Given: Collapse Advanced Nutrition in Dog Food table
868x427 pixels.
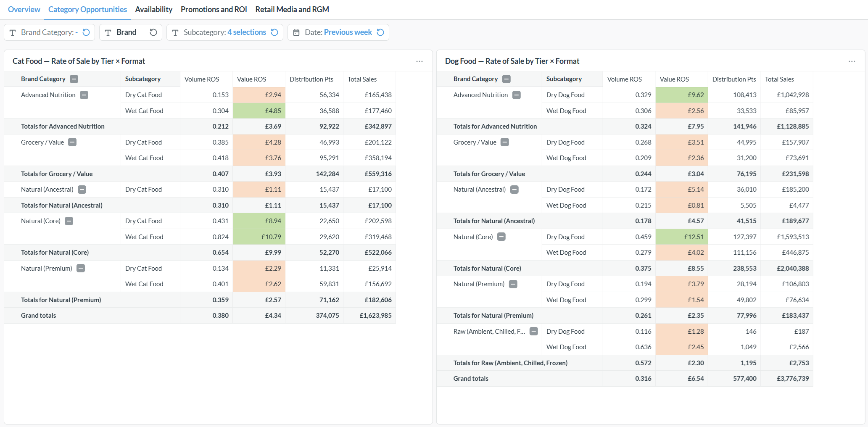Looking at the screenshot, I should [517, 95].
